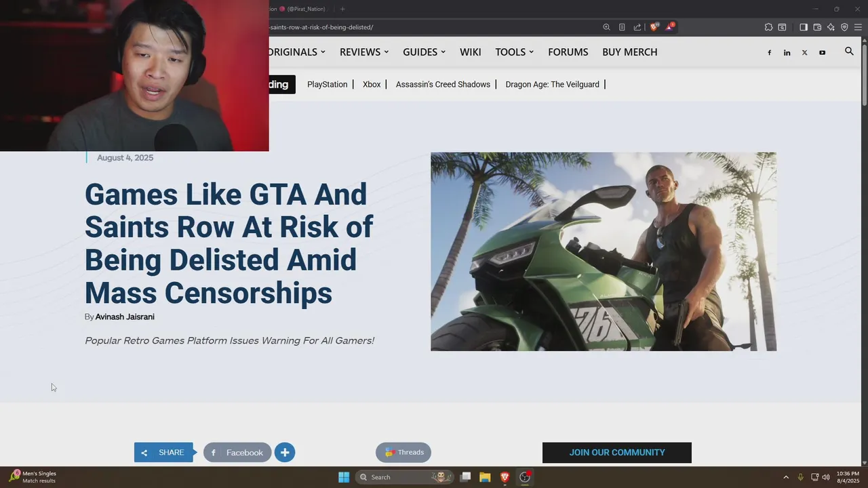Share article via Threads button

click(403, 452)
